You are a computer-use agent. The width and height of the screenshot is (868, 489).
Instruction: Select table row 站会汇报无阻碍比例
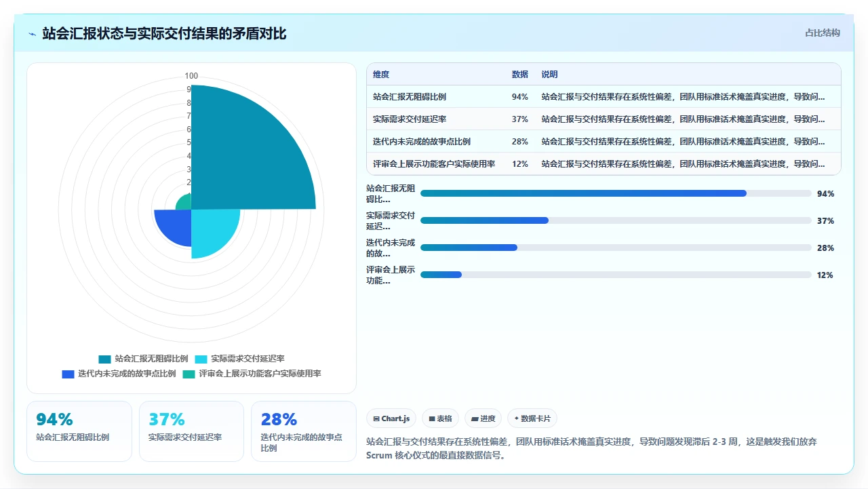[604, 97]
